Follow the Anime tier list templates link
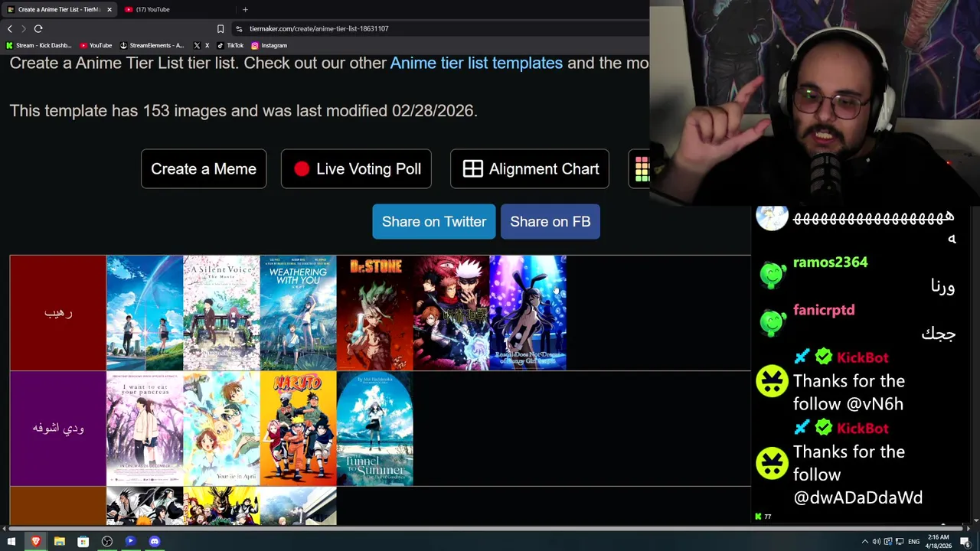The height and width of the screenshot is (551, 980). (x=476, y=63)
